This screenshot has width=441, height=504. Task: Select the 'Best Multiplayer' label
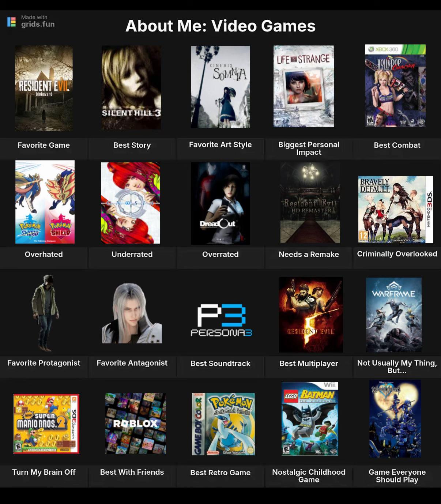click(309, 364)
